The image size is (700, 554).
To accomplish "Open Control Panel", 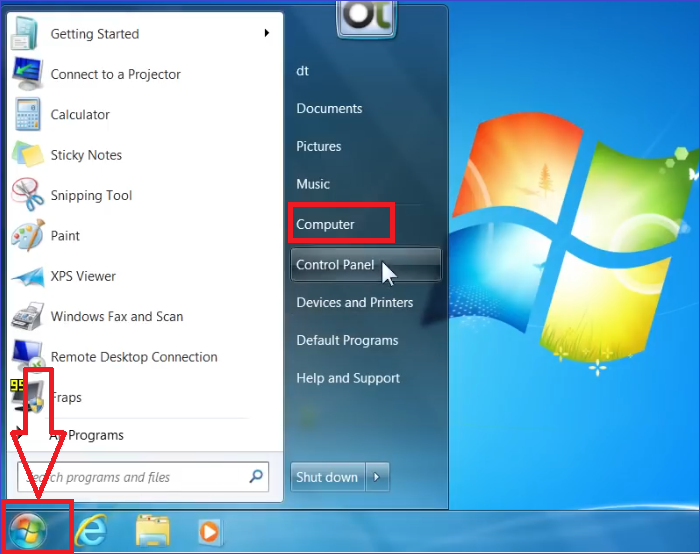I will [366, 265].
